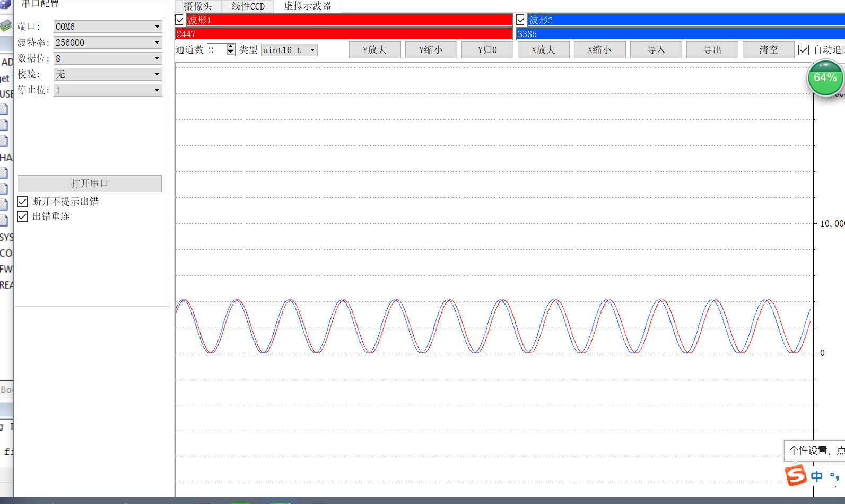Open the 类型 uint16_t dropdown
This screenshot has height=504, width=845.
[x=289, y=50]
